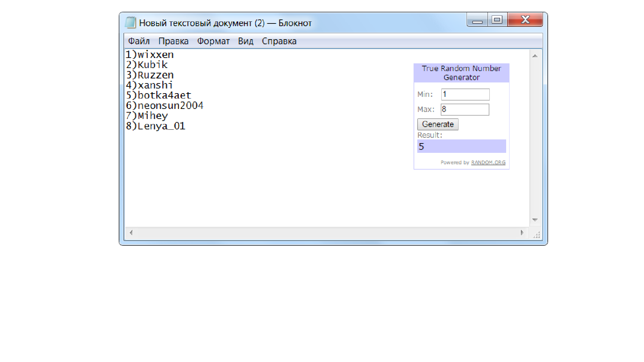Focus the Max input field
The height and width of the screenshot is (362, 644).
click(x=465, y=110)
